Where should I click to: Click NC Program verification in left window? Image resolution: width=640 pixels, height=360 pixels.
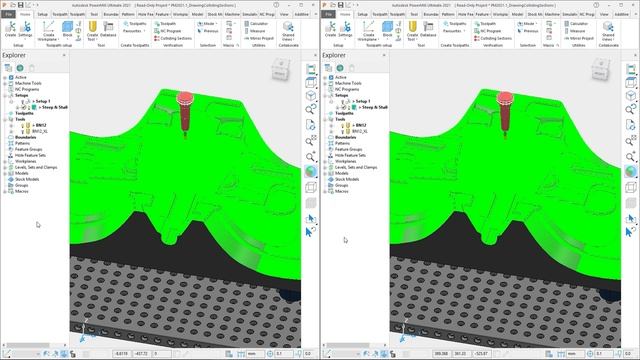(168, 31)
